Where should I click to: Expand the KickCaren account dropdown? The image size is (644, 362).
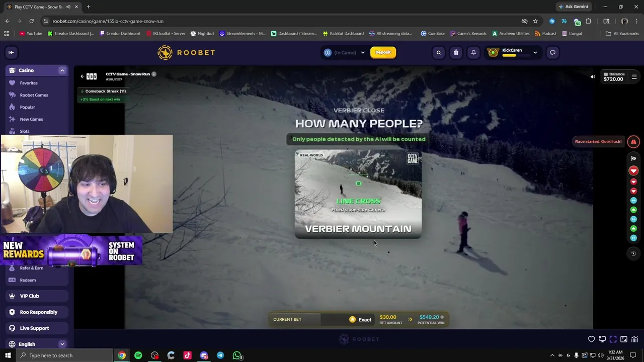click(x=535, y=52)
